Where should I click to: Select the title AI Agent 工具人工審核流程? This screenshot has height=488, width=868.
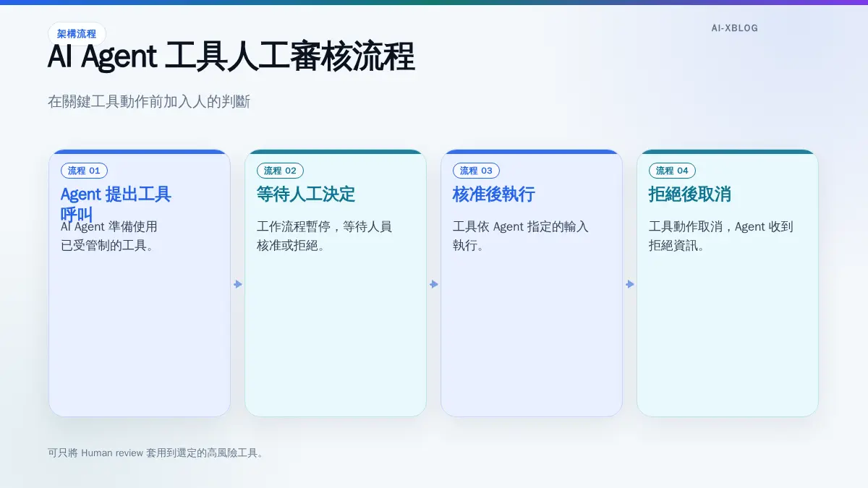[231, 57]
